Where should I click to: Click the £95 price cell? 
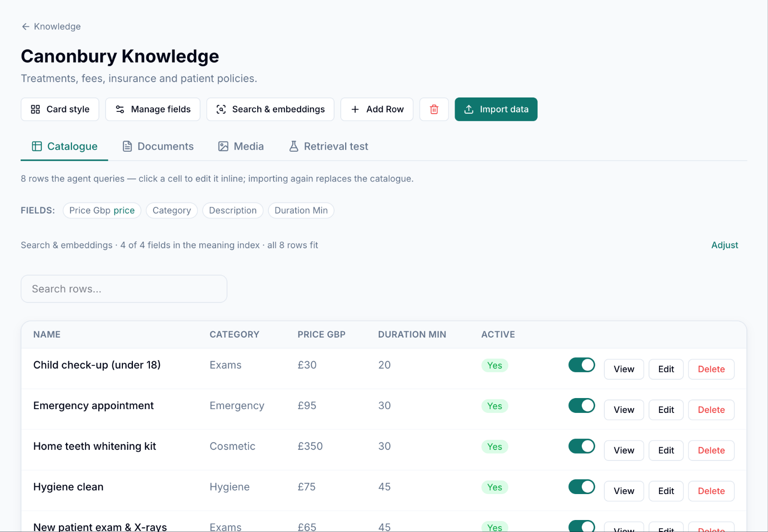coord(307,406)
